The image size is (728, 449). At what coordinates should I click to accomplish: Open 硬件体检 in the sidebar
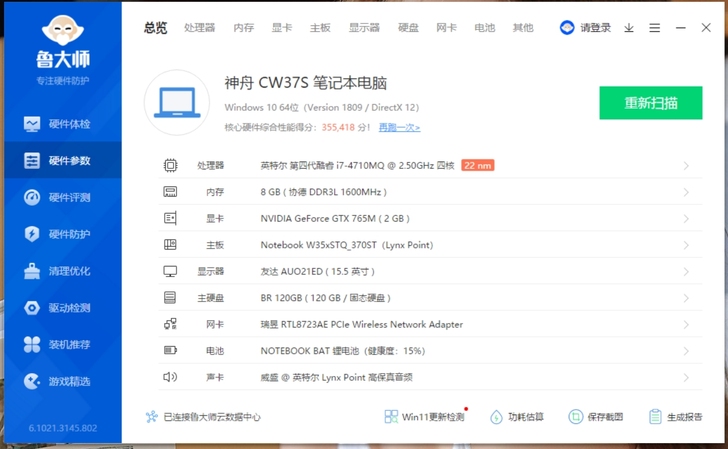63,124
